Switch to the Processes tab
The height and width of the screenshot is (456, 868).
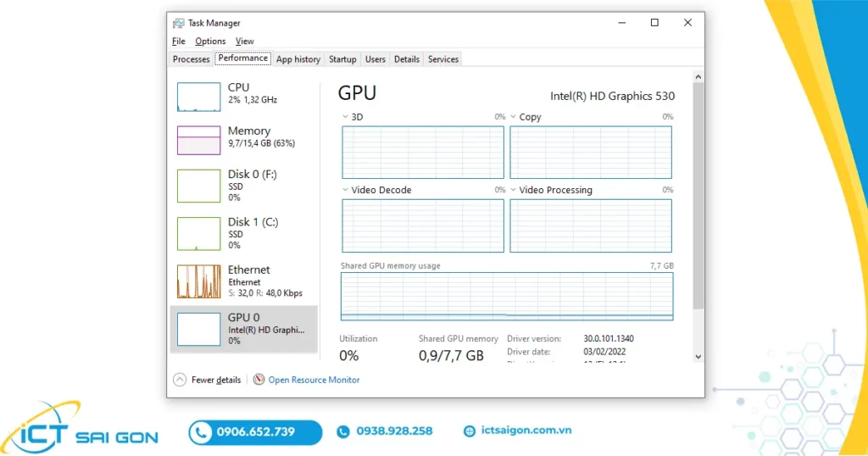pyautogui.click(x=191, y=59)
